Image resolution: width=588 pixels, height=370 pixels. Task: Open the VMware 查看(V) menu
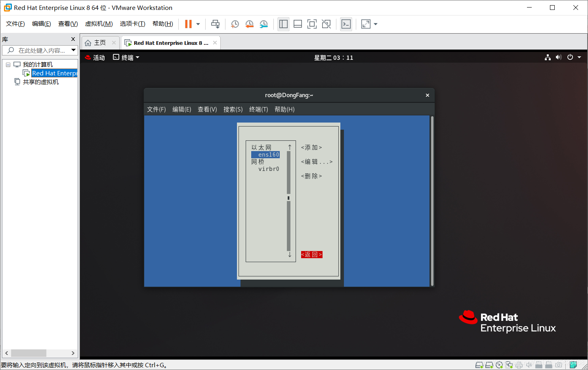click(68, 24)
